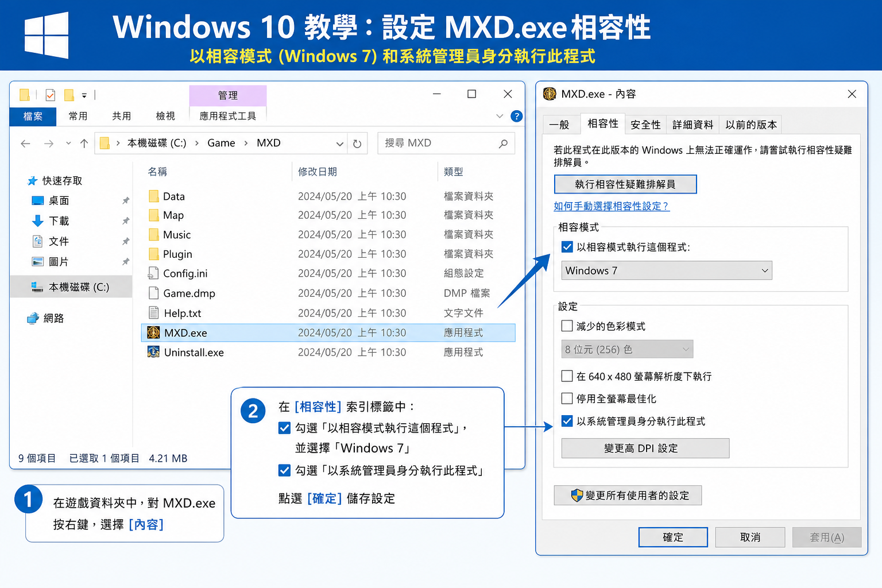The image size is (882, 588).
Task: Click the Quick access star icon
Action: (x=32, y=181)
